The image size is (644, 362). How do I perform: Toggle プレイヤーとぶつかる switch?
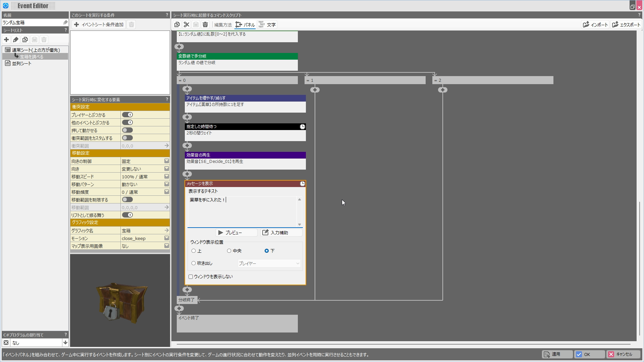[127, 115]
